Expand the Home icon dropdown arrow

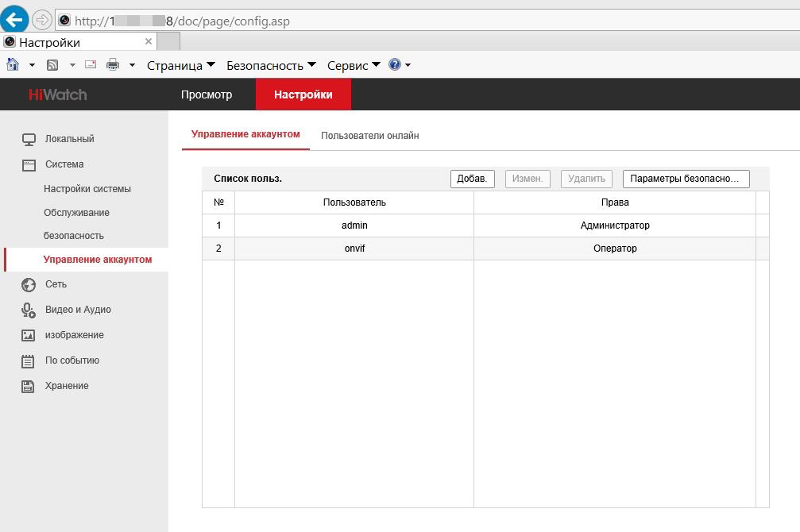(x=32, y=65)
